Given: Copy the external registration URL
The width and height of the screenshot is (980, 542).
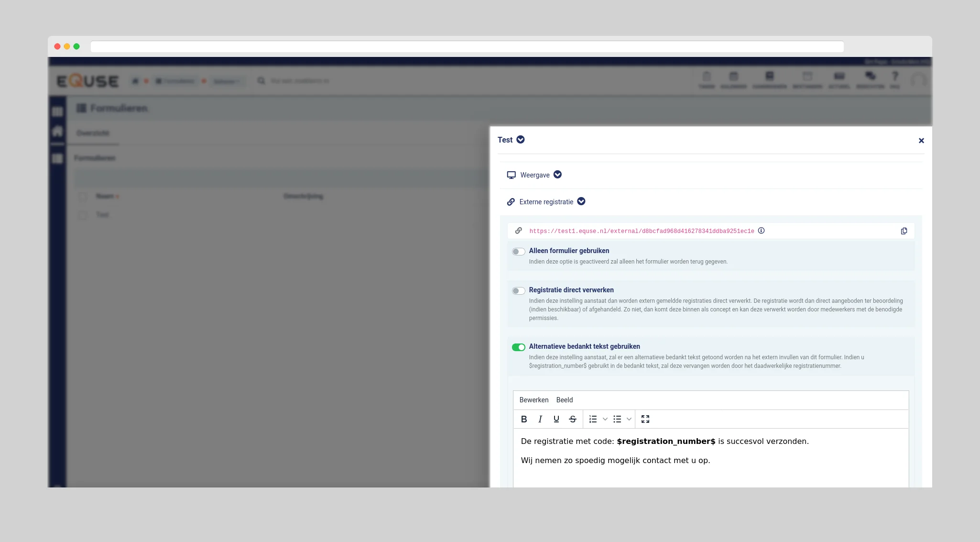Looking at the screenshot, I should tap(904, 231).
